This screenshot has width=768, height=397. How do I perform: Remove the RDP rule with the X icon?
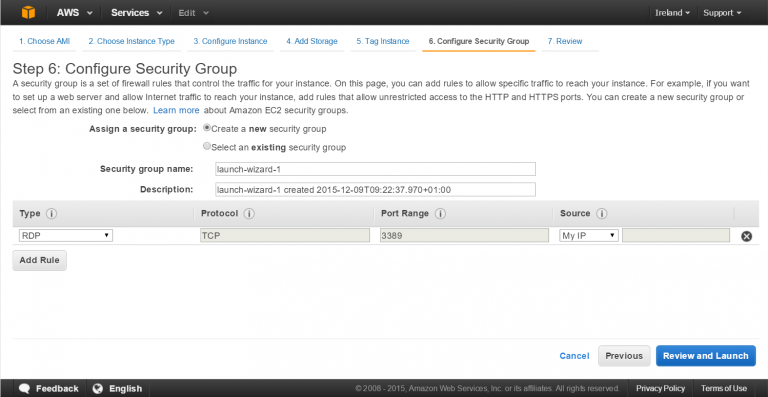pyautogui.click(x=746, y=236)
